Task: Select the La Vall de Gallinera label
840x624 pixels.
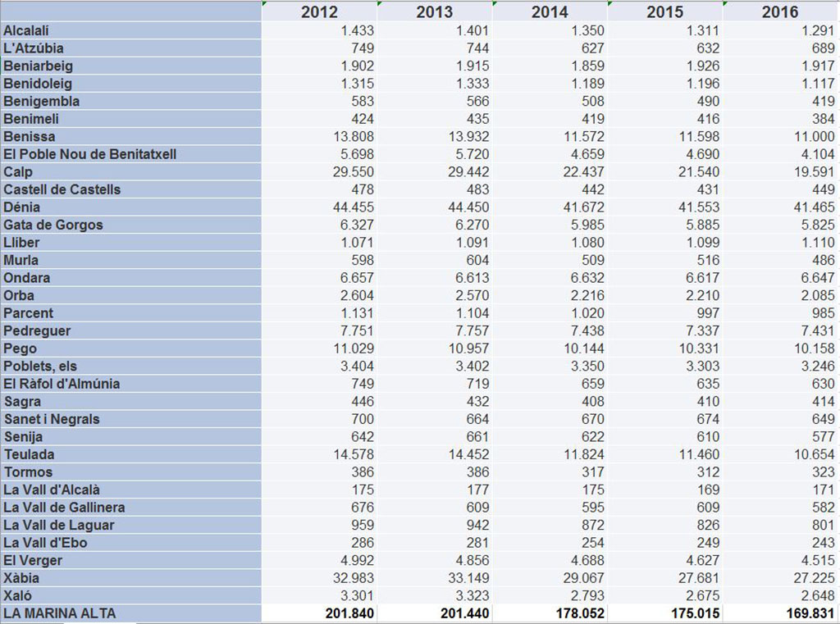Action: click(x=131, y=508)
